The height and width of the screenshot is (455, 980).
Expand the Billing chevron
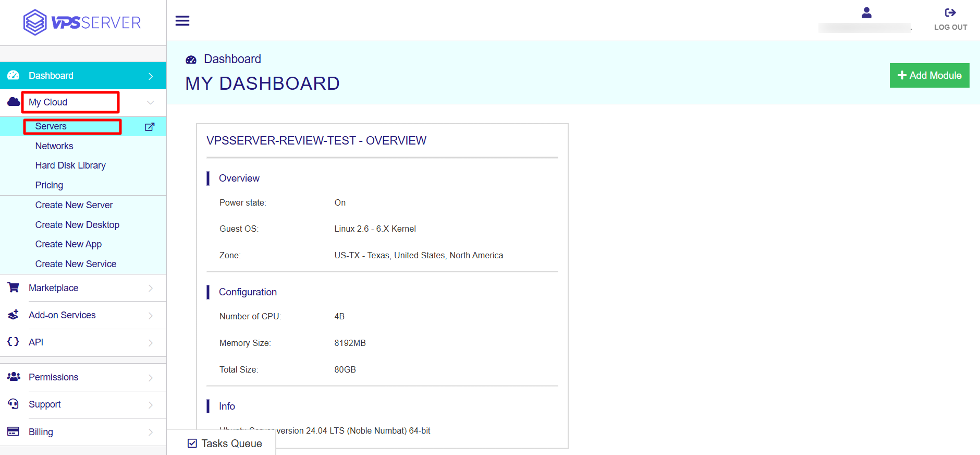point(151,432)
